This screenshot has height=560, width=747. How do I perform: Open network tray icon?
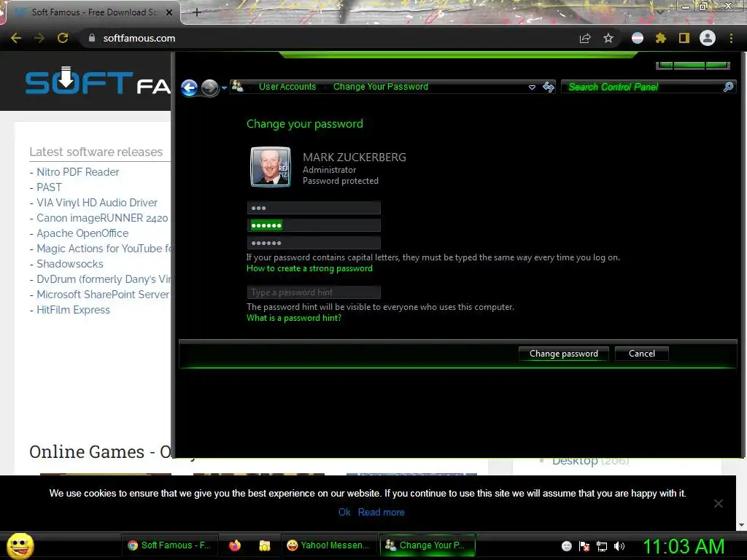pyautogui.click(x=602, y=546)
